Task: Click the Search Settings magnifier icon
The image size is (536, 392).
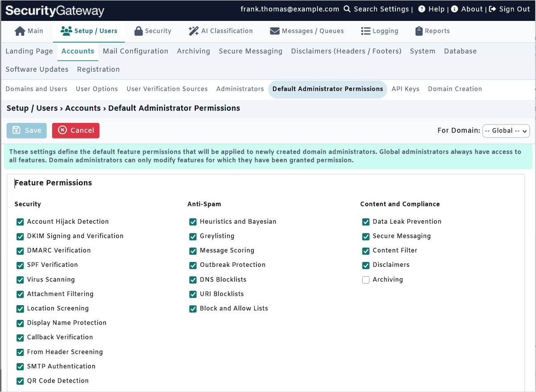Action: pos(347,9)
